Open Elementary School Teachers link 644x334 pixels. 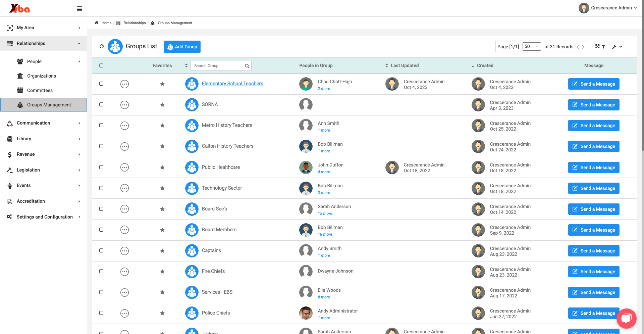click(x=232, y=84)
